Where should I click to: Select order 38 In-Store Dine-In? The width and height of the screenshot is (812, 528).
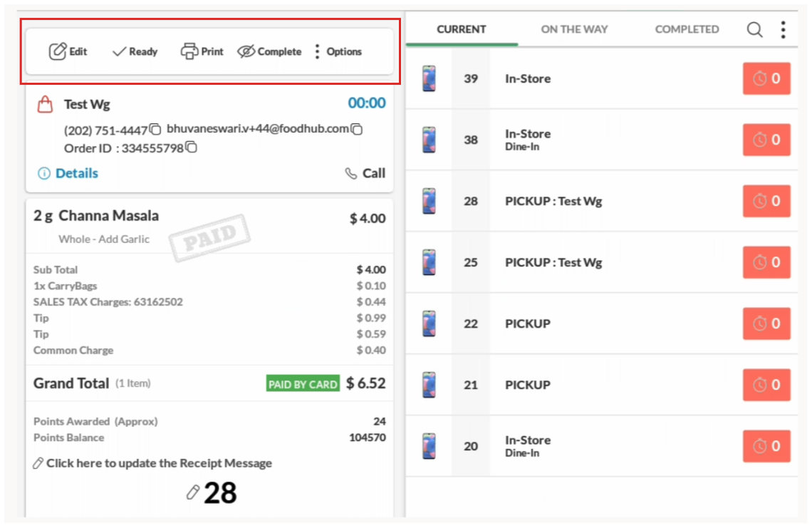pyautogui.click(x=601, y=140)
